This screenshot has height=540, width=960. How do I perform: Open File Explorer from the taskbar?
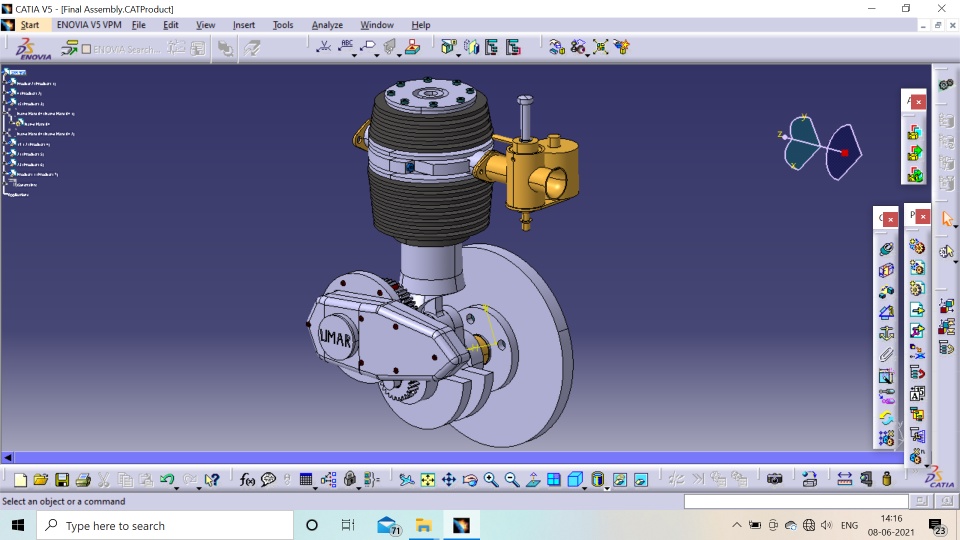coord(423,525)
